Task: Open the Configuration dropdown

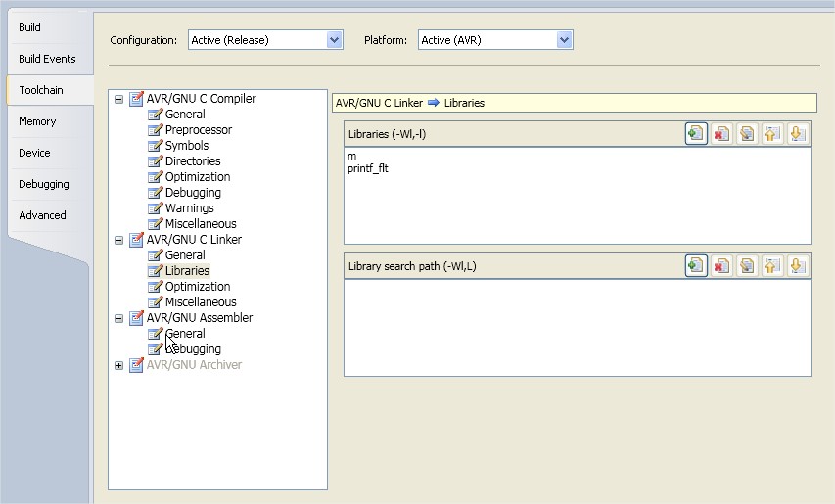Action: click(x=334, y=40)
